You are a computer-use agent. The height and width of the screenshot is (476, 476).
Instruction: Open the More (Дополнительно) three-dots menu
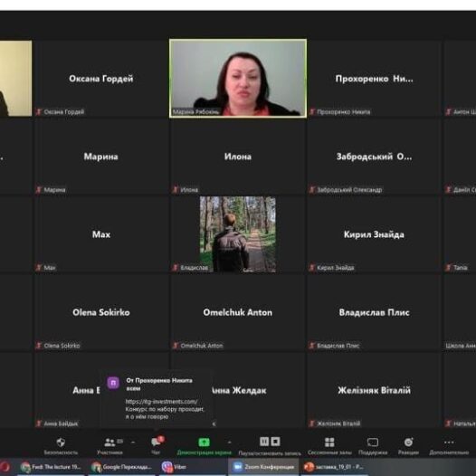[449, 445]
